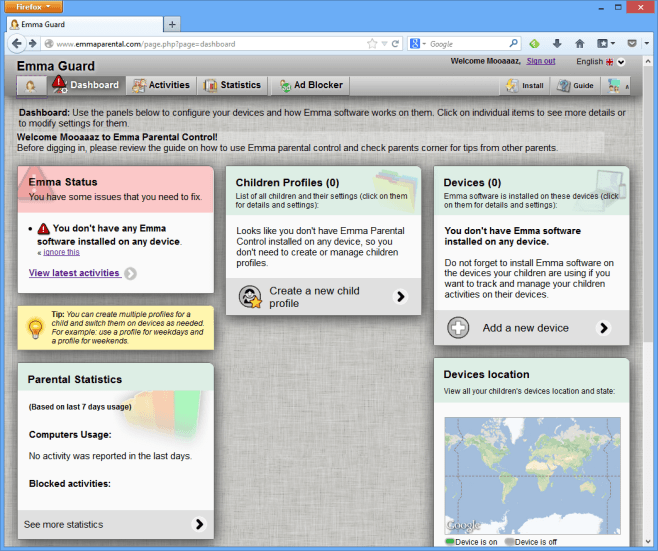Open the toolbar overflow dropdown arrow

tap(647, 43)
